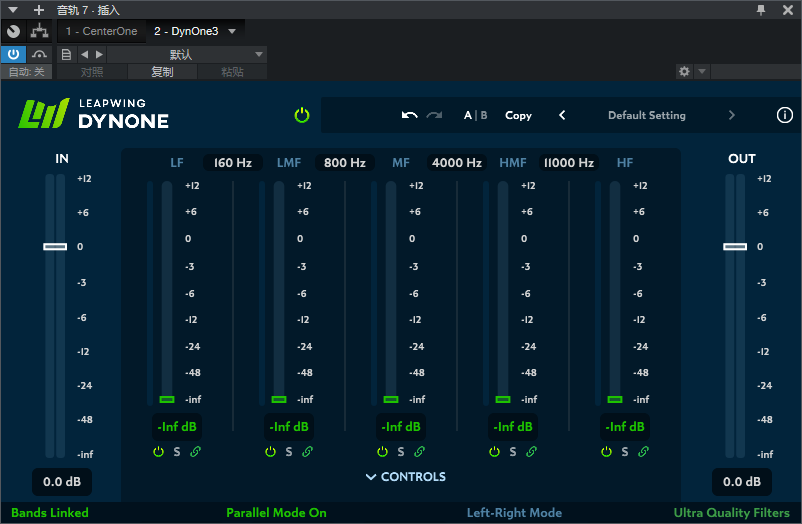The width and height of the screenshot is (802, 524).
Task: Open the DynOne3 tab dropdown arrow
Action: click(232, 31)
